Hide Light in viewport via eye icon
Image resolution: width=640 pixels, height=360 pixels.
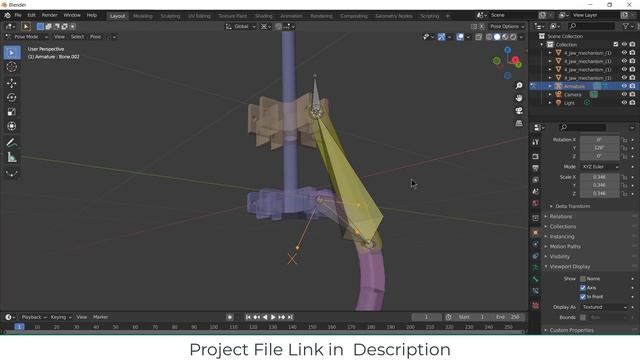[x=624, y=103]
